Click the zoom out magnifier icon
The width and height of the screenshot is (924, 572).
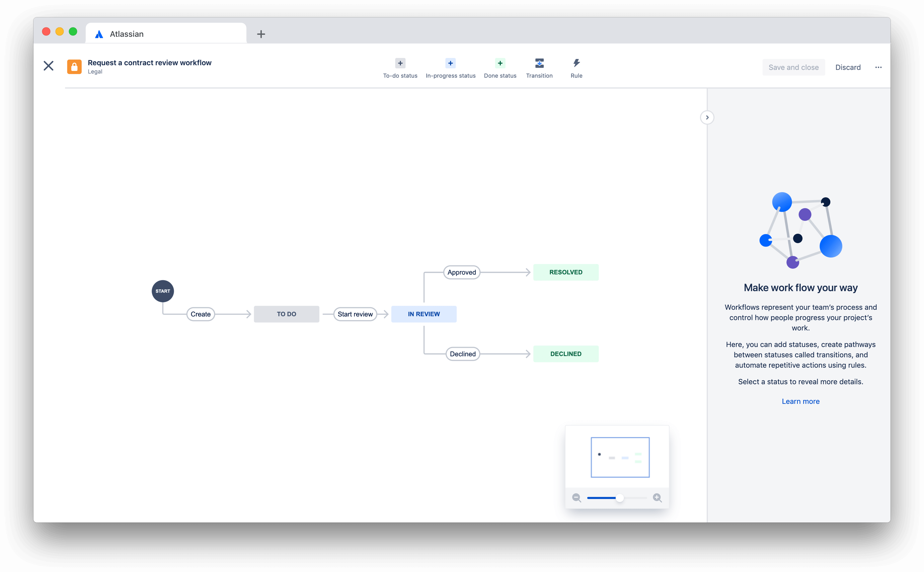click(576, 498)
